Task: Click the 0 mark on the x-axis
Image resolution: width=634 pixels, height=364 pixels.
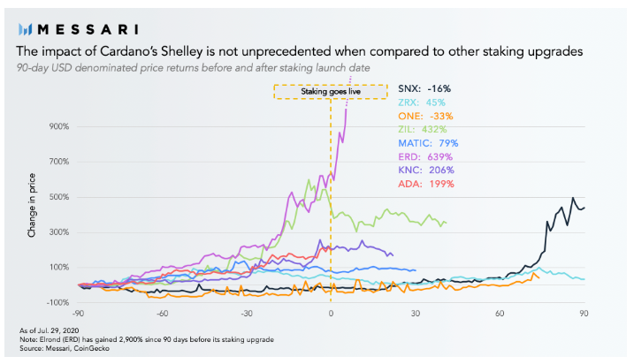Action: [331, 314]
